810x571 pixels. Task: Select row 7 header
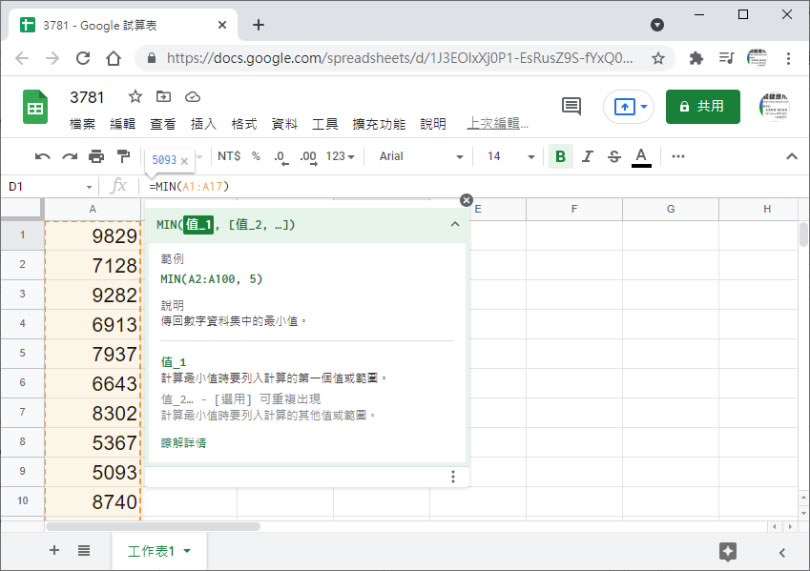[x=22, y=412]
